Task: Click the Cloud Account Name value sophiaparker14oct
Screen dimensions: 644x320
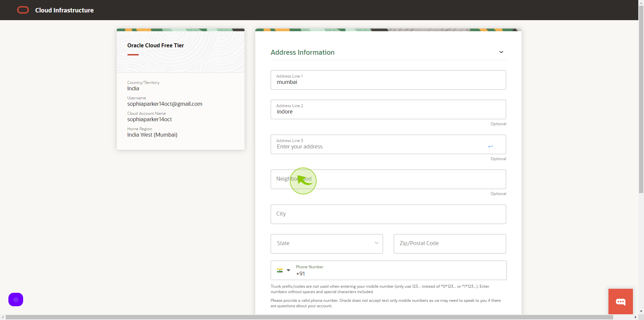Action: (149, 120)
